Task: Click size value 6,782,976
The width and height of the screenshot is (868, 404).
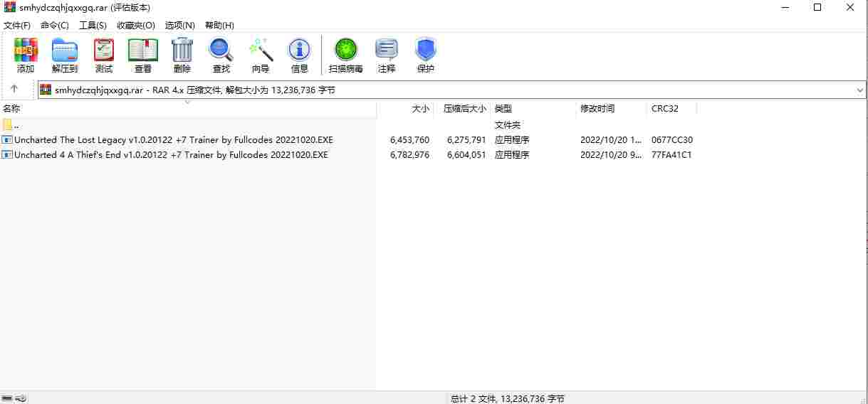Action: coord(409,154)
